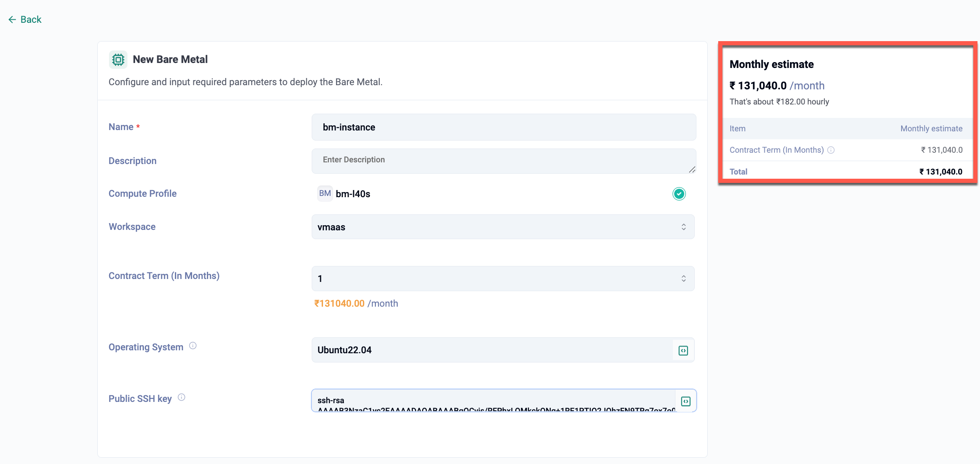This screenshot has width=980, height=464.
Task: Click the Contract Term estimate info icon
Action: click(x=831, y=150)
